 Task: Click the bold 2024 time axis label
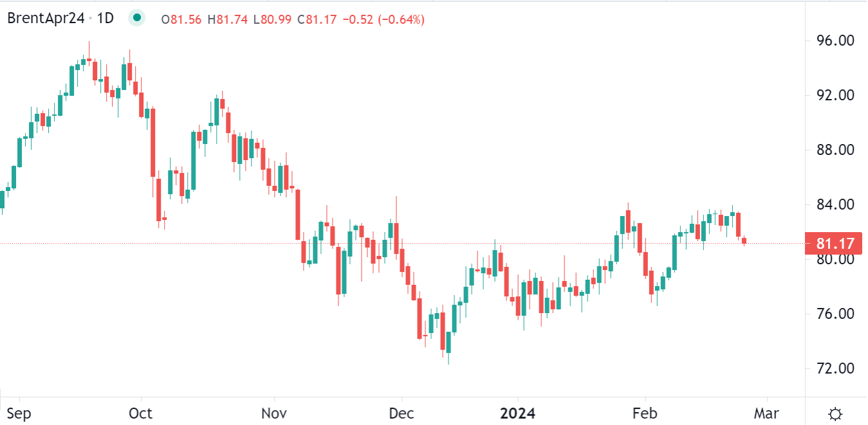tap(517, 413)
